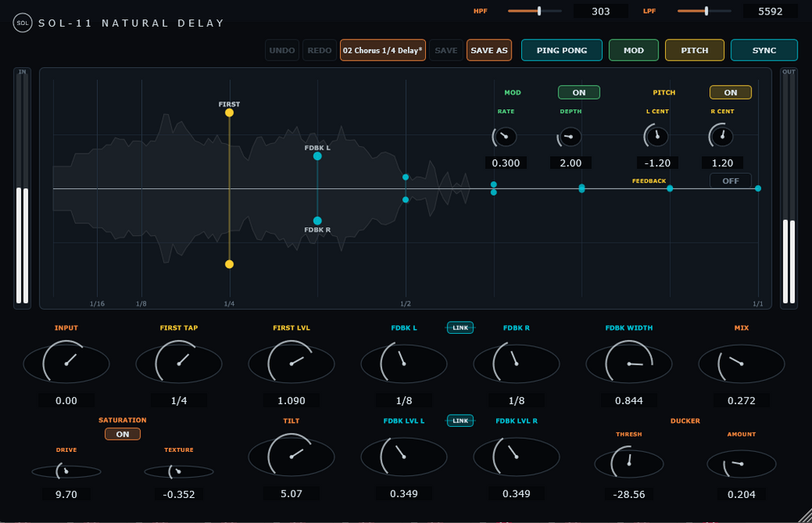The height and width of the screenshot is (523, 812).
Task: Select the PING PONG mode button
Action: [562, 50]
